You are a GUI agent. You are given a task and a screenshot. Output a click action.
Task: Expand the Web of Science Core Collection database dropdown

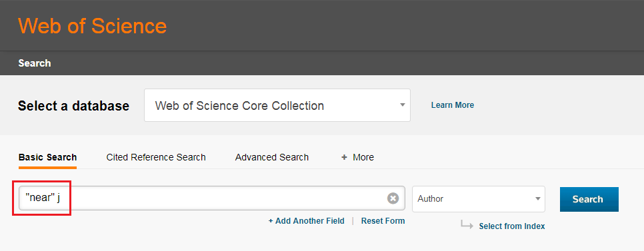(x=277, y=105)
